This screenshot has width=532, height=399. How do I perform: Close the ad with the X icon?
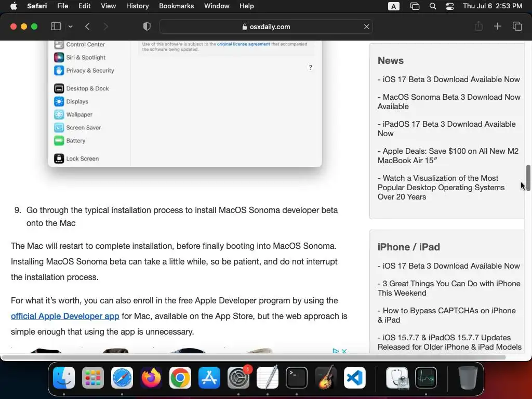[344, 351]
